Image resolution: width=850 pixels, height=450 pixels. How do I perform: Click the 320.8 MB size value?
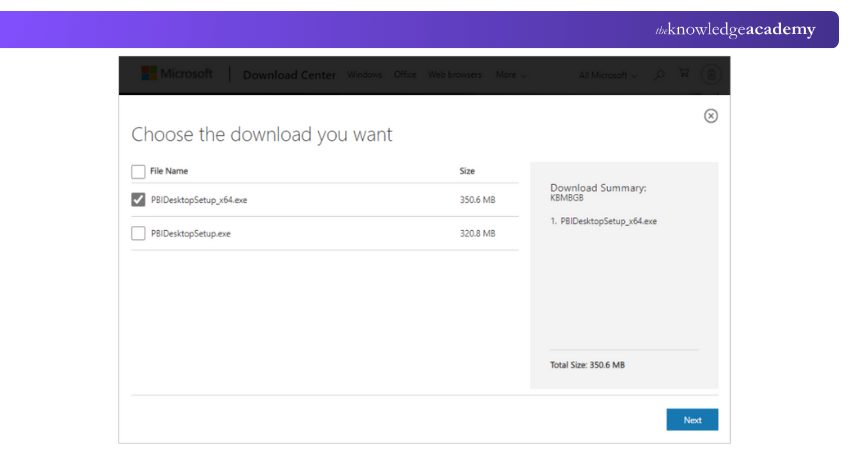(478, 234)
